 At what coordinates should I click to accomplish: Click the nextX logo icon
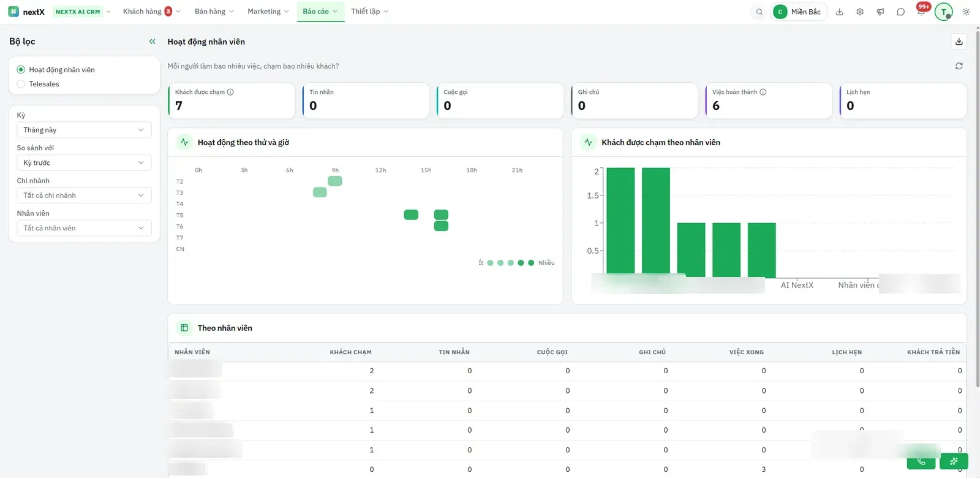[13, 12]
